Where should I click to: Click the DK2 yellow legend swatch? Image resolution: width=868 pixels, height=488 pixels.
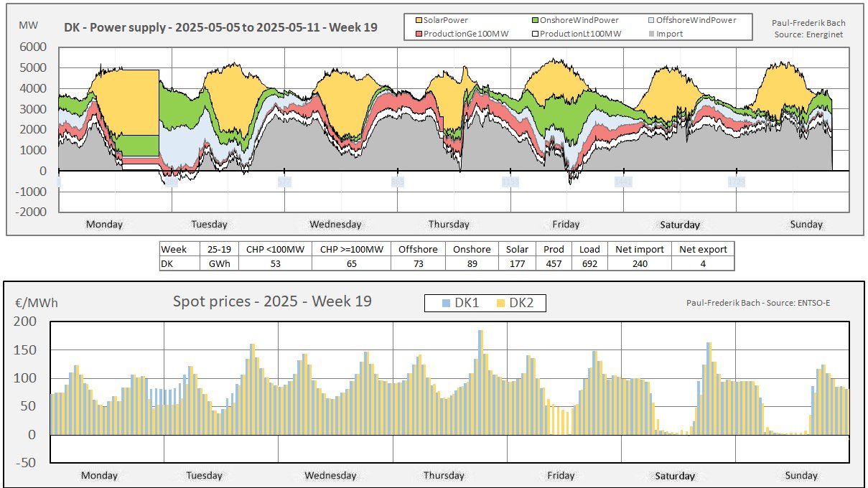(500, 304)
